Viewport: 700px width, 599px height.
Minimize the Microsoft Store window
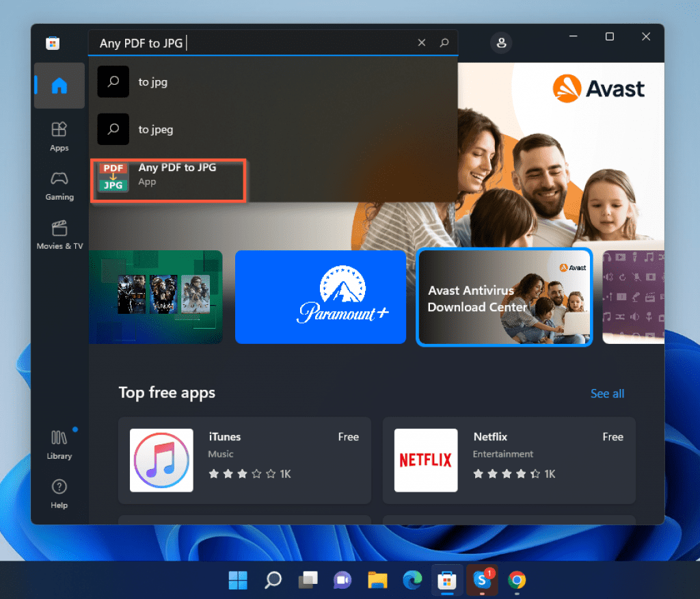coord(574,36)
